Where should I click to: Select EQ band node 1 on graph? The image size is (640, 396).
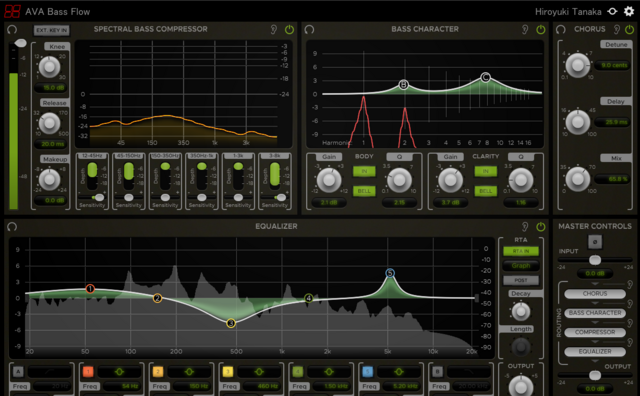(90, 289)
